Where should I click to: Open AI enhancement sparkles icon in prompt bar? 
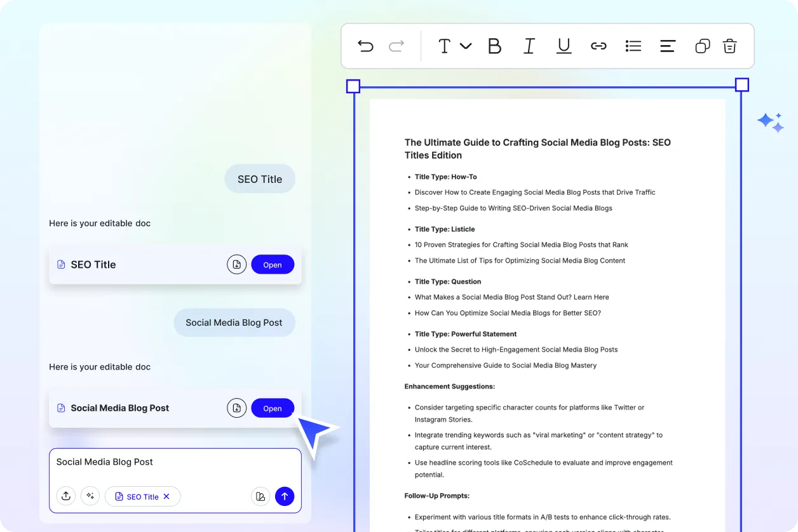[x=90, y=496]
